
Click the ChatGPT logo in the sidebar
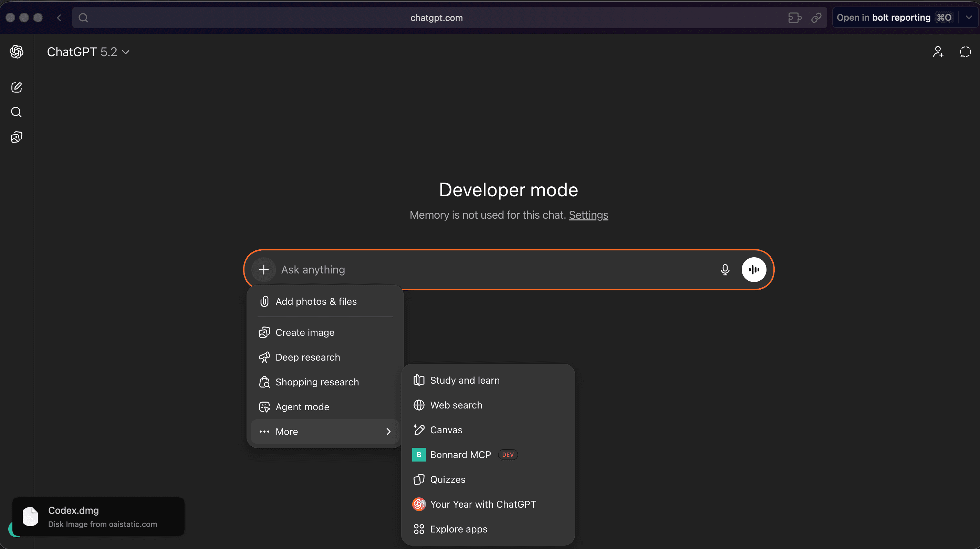click(17, 51)
